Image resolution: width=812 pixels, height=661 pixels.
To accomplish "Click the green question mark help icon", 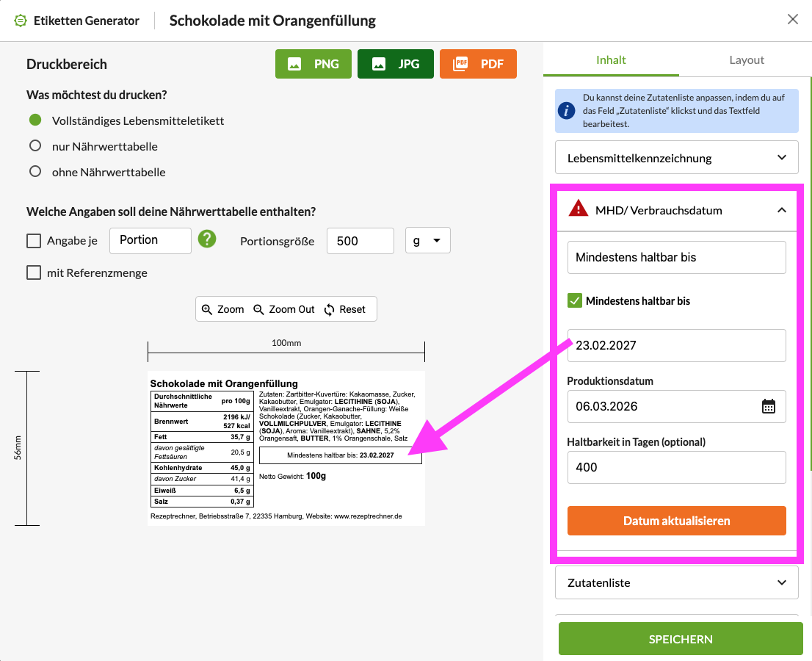I will click(x=206, y=240).
